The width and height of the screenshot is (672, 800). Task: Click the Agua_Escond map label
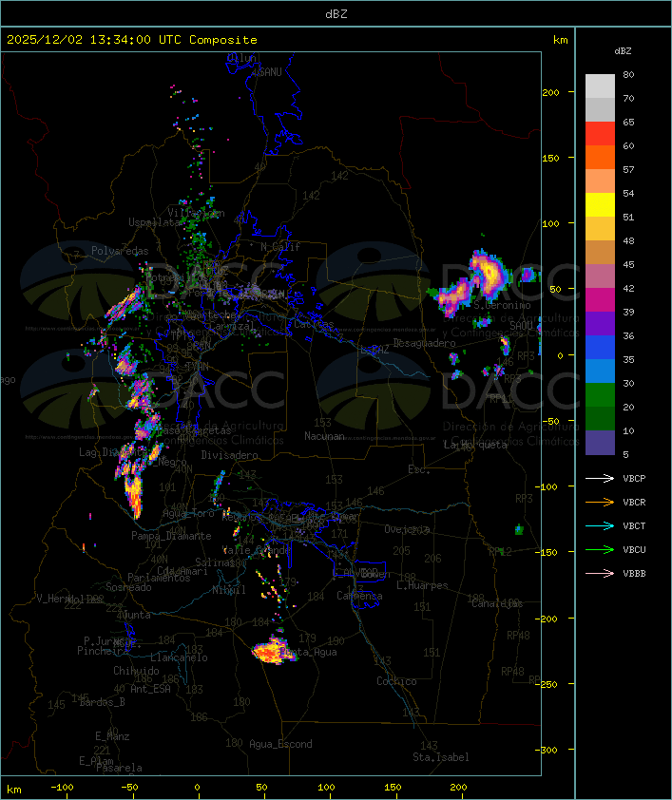coord(280,744)
